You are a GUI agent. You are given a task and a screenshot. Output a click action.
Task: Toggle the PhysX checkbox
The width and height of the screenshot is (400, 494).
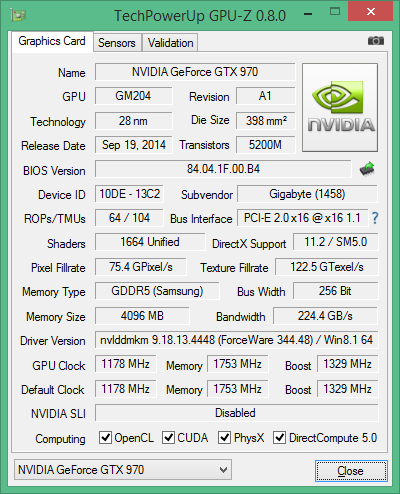click(224, 438)
